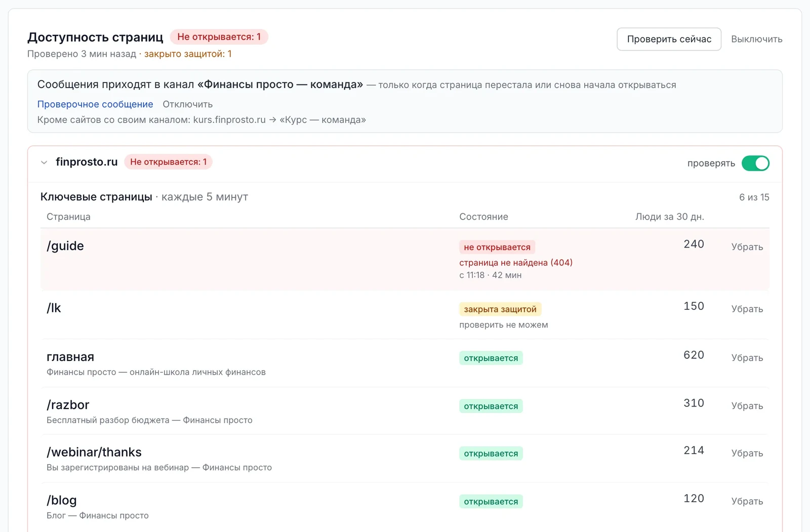
Task: Click the Страница column header
Action: [68, 217]
